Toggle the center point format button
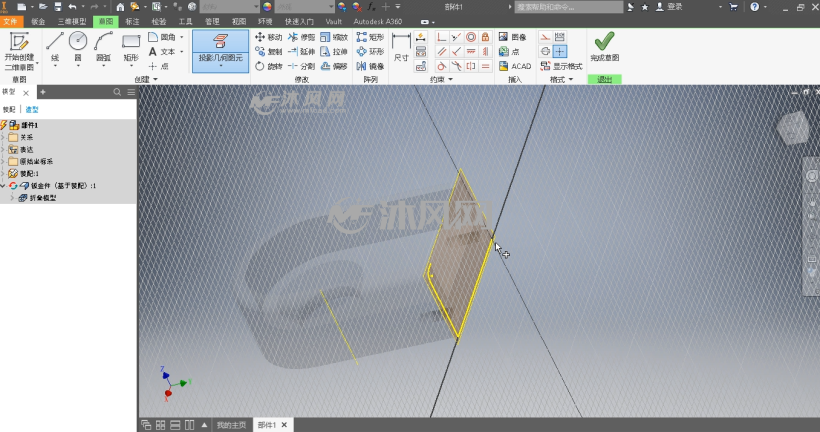 click(x=560, y=51)
